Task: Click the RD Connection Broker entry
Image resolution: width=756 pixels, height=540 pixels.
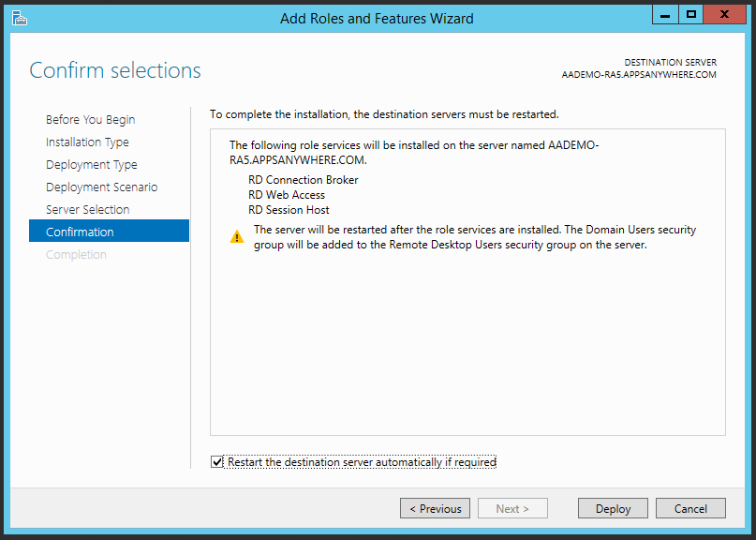Action: 303,180
